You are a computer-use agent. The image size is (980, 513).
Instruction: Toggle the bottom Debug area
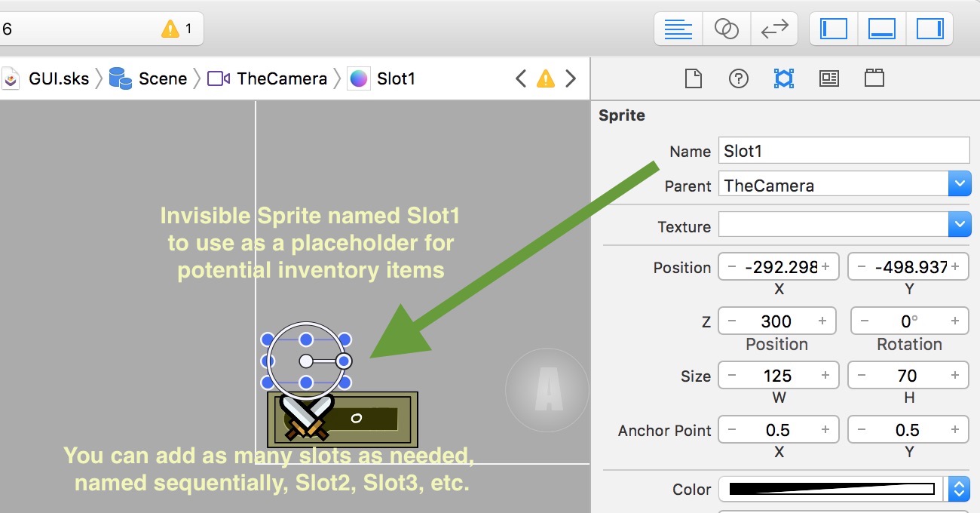coord(881,29)
